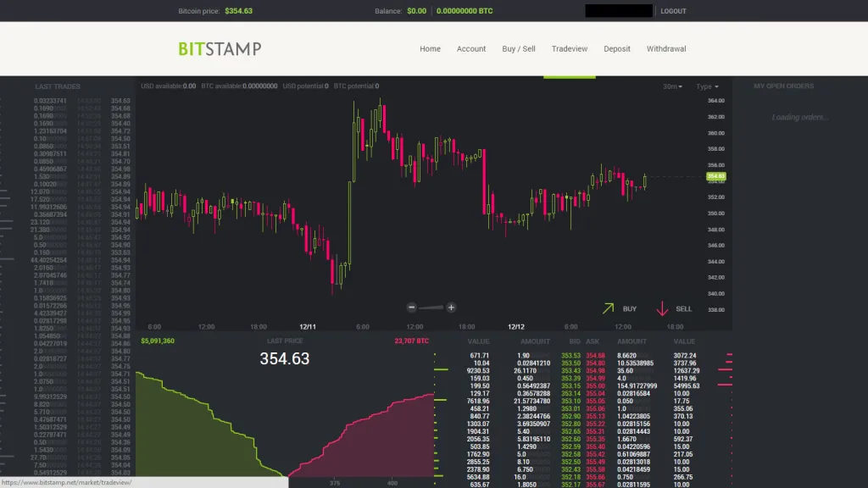Image resolution: width=868 pixels, height=488 pixels.
Task: Click the BID column header
Action: (x=575, y=341)
